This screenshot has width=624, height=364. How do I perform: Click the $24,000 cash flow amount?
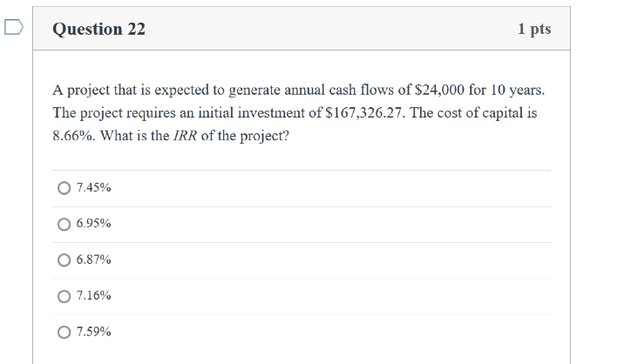(x=441, y=90)
